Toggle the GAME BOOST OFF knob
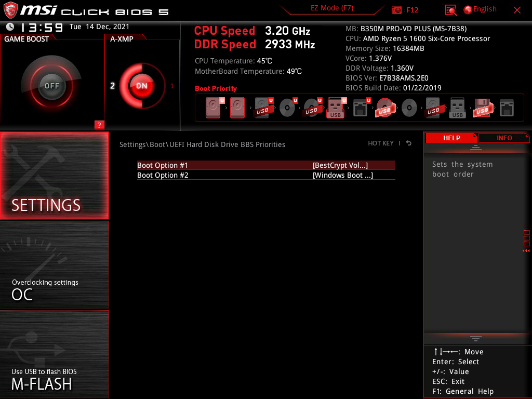Screen dimensions: 532x399 pos(51,86)
